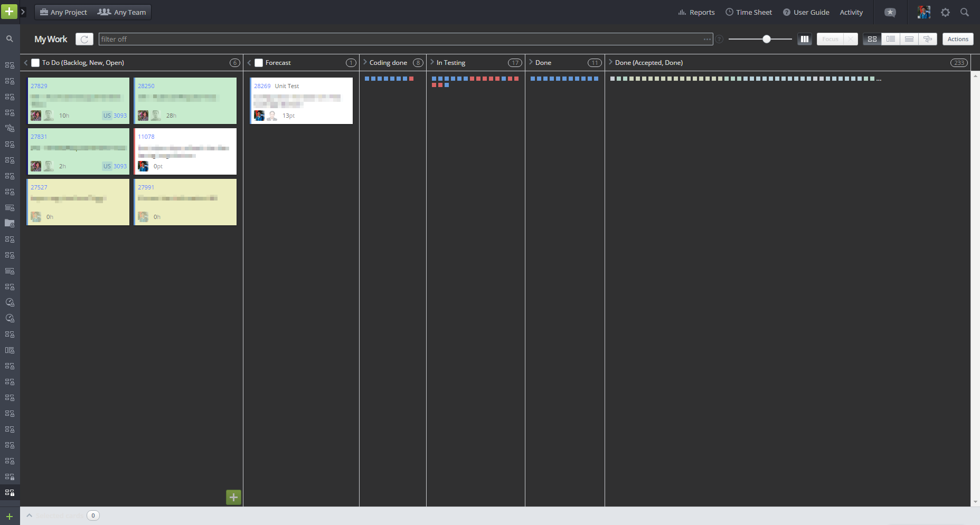This screenshot has width=980, height=525.
Task: Collapse the To Do column
Action: coord(26,63)
